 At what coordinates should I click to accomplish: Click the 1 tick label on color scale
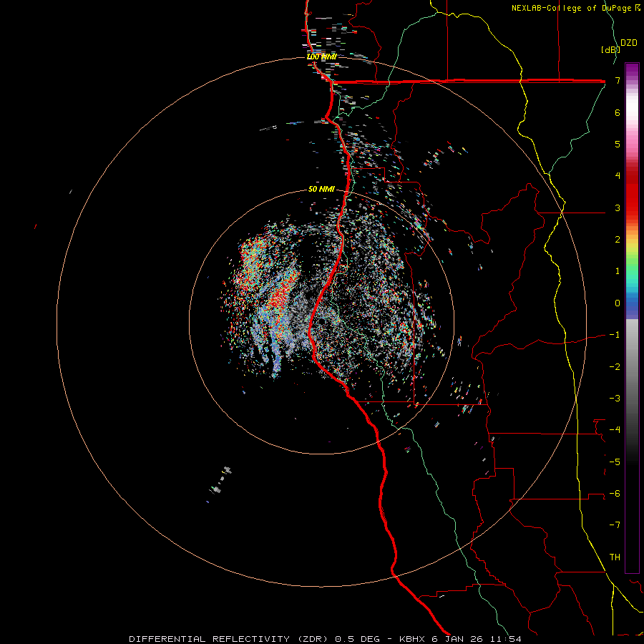point(618,271)
